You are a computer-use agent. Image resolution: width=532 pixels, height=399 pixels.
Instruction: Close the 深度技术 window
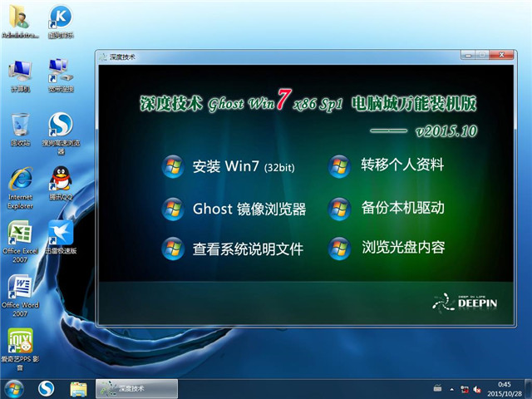[x=502, y=55]
